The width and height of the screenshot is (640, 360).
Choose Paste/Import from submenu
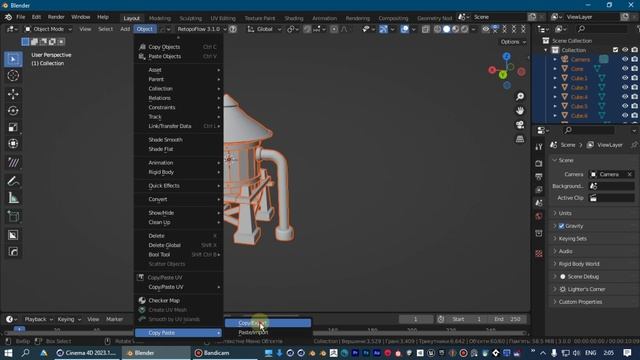click(x=268, y=332)
